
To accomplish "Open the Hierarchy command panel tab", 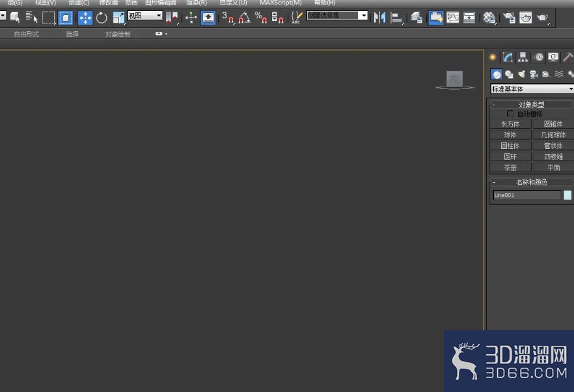I will point(523,57).
